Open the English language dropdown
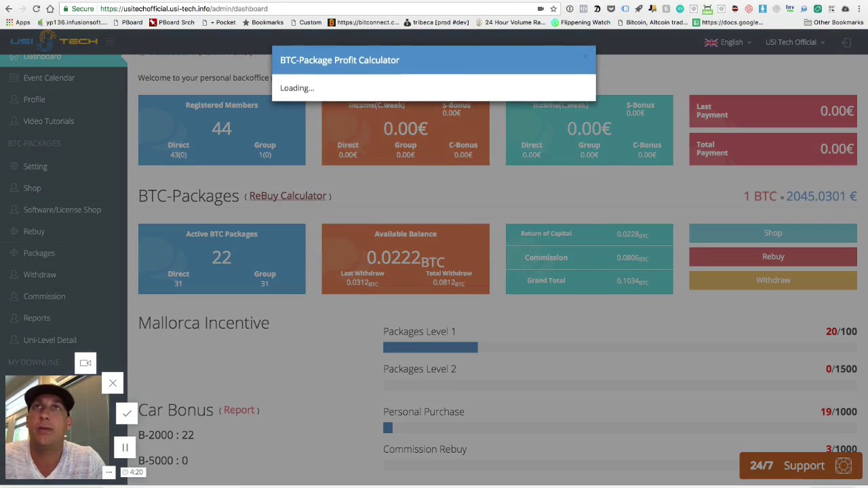The width and height of the screenshot is (868, 488). (x=736, y=42)
